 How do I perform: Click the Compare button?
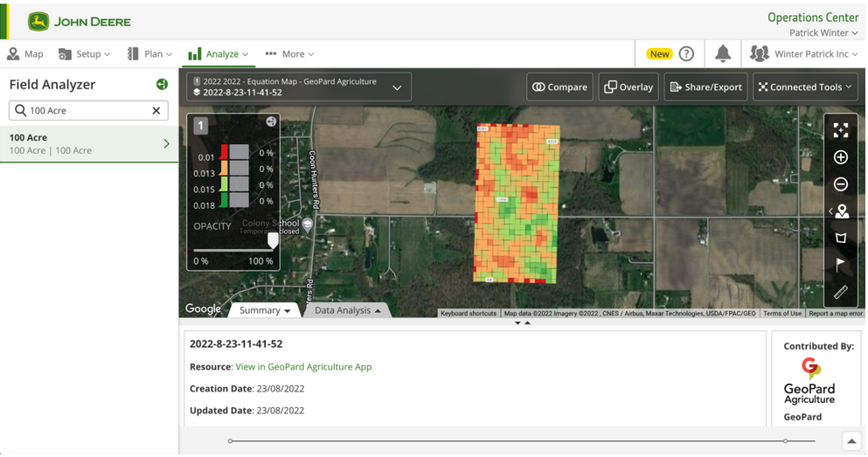pos(559,87)
